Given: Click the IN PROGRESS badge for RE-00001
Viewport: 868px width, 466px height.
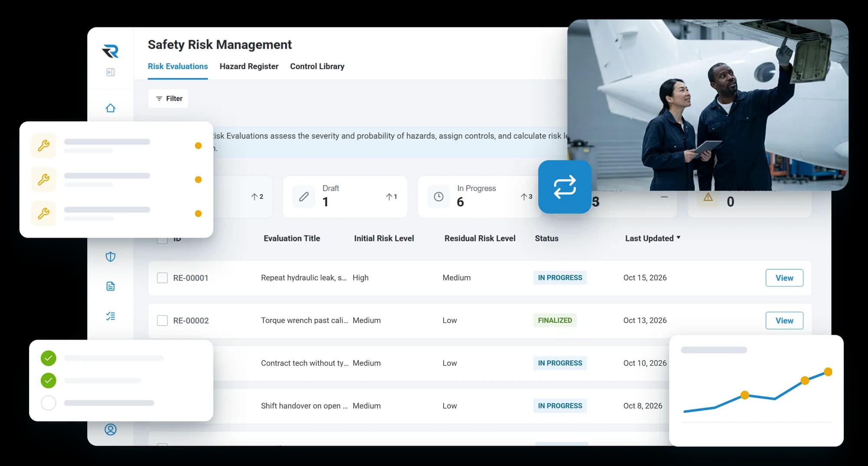Looking at the screenshot, I should coord(560,278).
